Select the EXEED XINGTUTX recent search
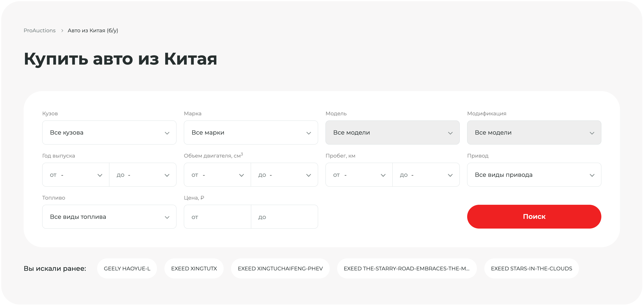This screenshot has height=306, width=644. [x=194, y=269]
